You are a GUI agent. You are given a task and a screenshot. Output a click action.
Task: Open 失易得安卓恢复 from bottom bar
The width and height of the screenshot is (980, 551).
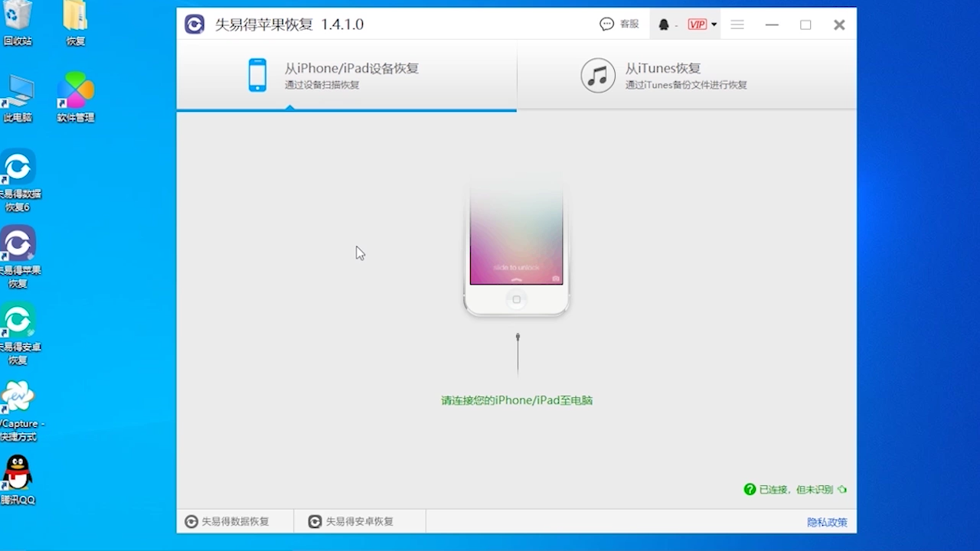[x=351, y=521]
